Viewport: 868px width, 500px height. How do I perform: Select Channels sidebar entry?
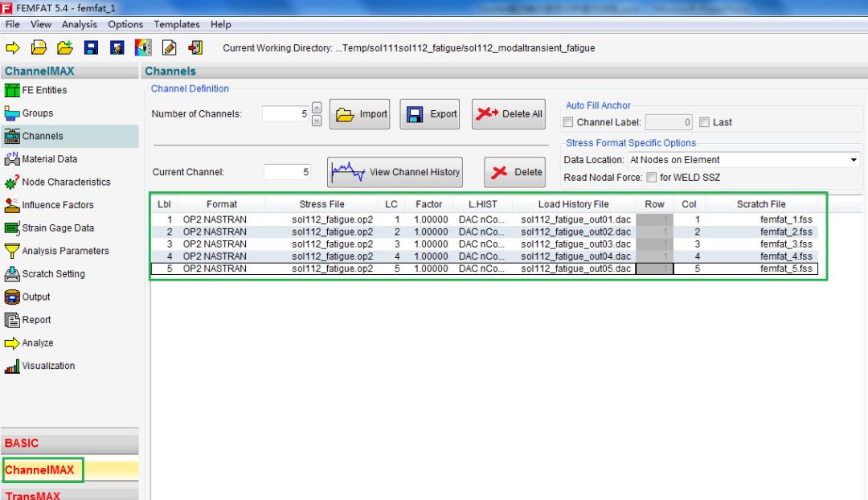[x=70, y=136]
